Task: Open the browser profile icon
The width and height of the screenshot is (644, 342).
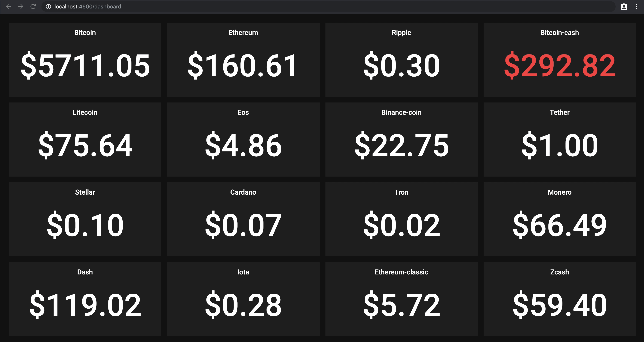Action: click(624, 7)
